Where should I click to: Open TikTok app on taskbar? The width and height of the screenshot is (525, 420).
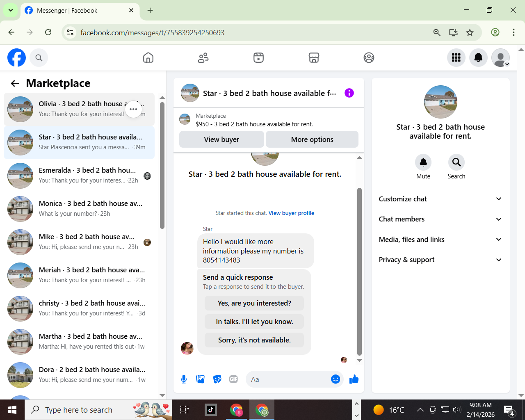[x=211, y=410]
